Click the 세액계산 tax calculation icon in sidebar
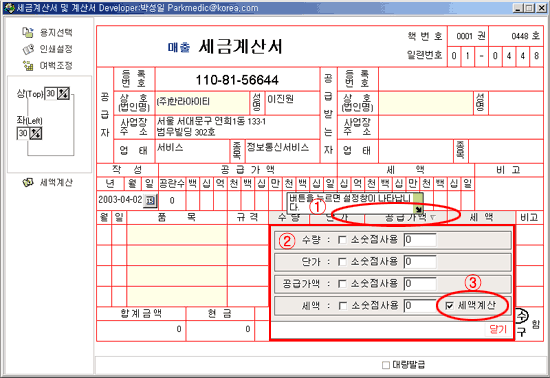Screen dimensions: 550x378 point(28,182)
